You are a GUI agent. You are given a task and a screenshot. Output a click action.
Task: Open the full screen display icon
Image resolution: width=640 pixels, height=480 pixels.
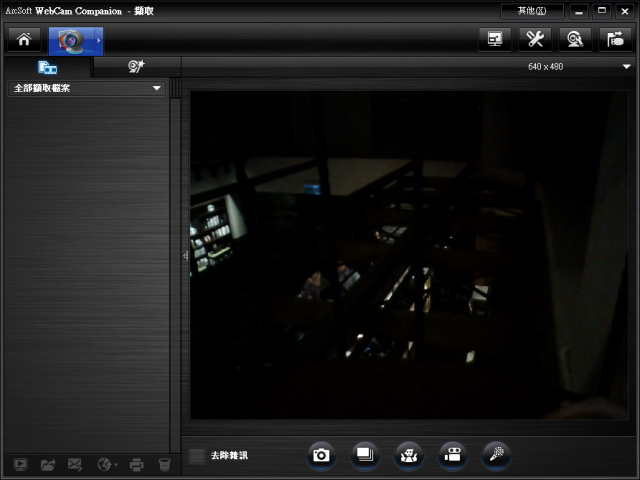coord(495,40)
